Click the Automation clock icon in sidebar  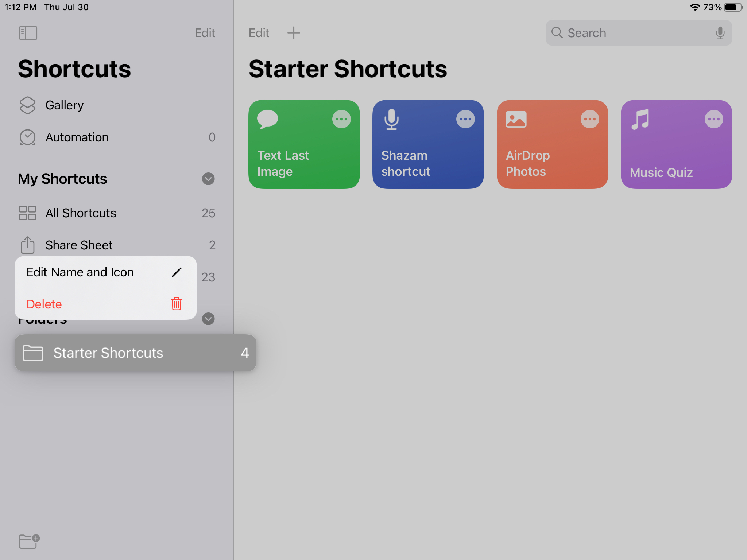27,136
